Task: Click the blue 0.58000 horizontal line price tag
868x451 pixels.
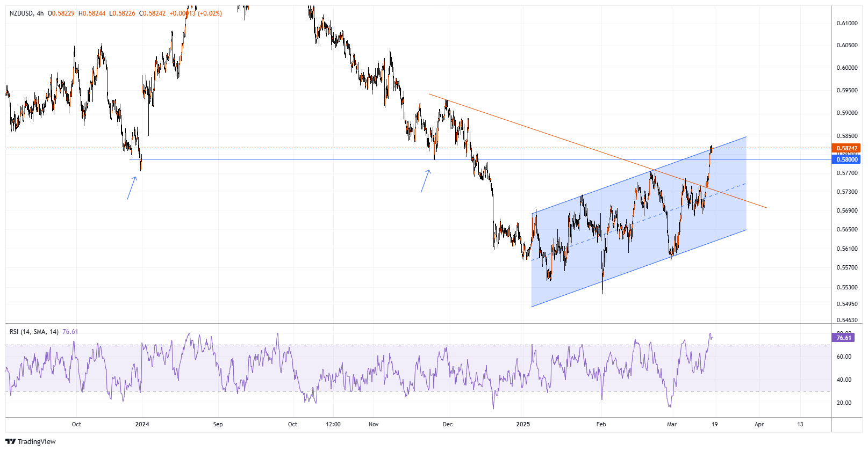Action: click(846, 159)
